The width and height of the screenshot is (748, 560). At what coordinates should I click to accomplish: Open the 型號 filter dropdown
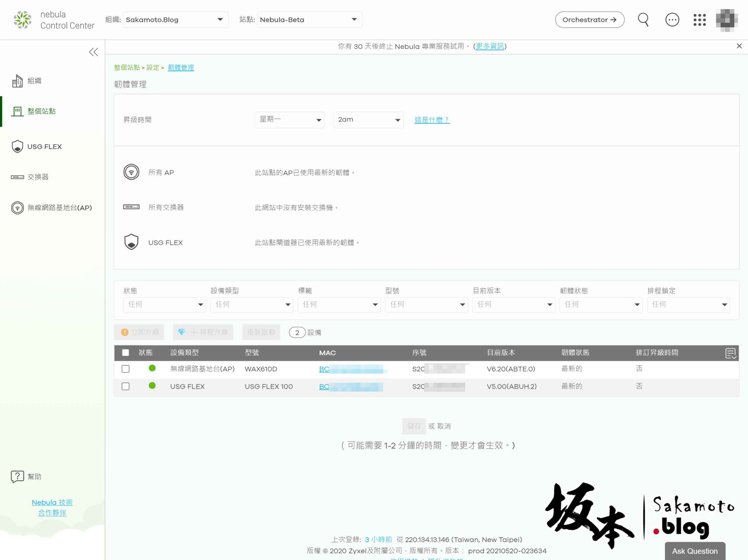[426, 305]
